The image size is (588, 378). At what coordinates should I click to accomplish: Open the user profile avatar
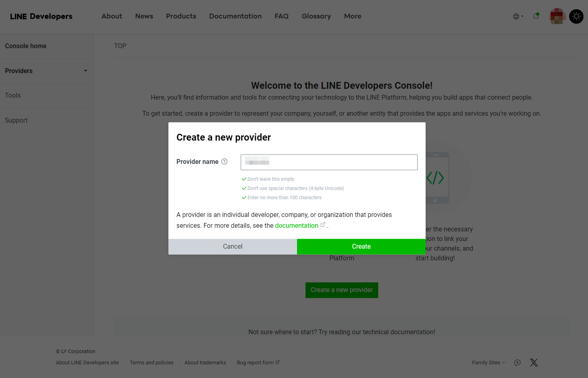tap(557, 16)
